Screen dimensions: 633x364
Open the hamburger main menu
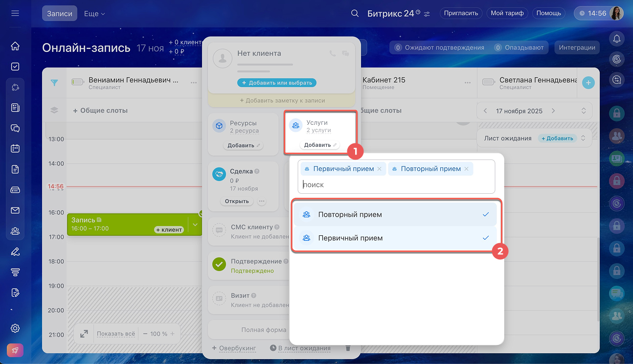(x=15, y=13)
